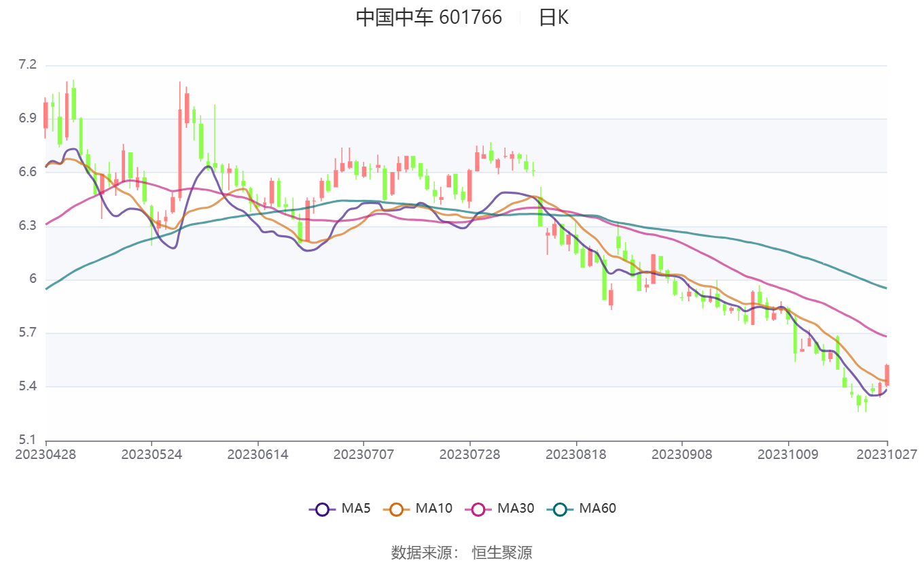Click the 6.3 y-axis price label
Viewport: 924px width, 563px height.
point(27,226)
